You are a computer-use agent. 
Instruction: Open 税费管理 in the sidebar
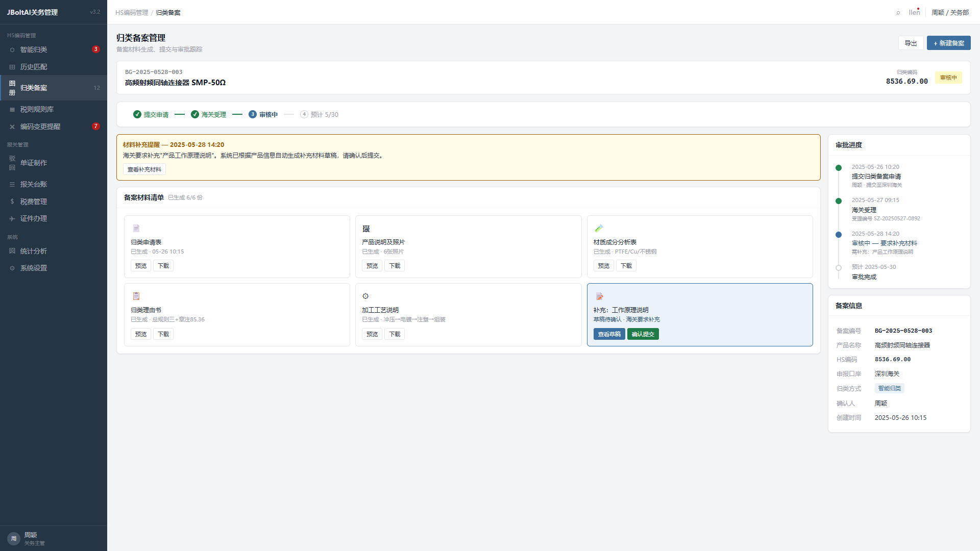tap(54, 202)
